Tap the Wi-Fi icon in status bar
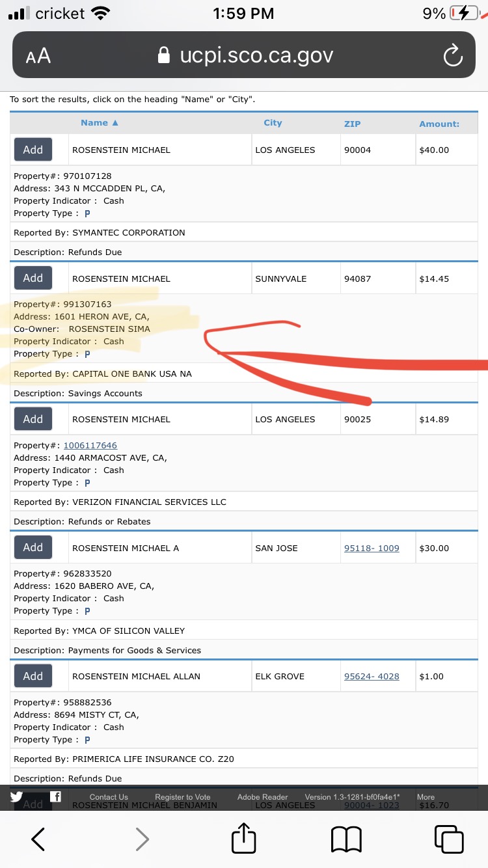 click(x=101, y=13)
